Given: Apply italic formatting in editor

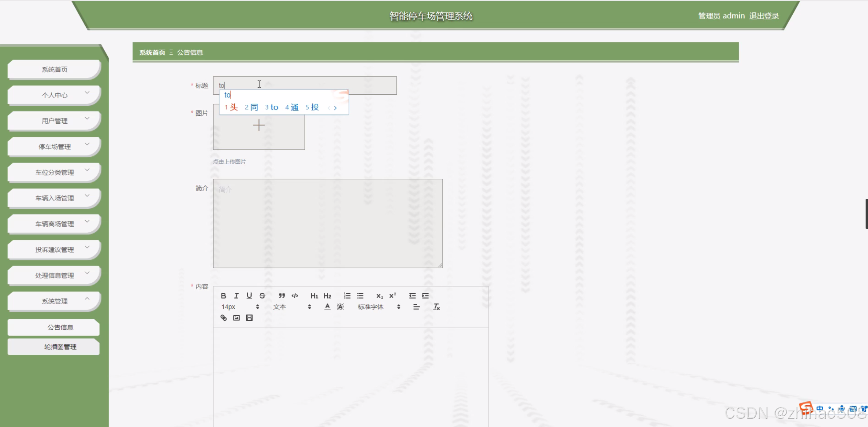Looking at the screenshot, I should click(236, 295).
